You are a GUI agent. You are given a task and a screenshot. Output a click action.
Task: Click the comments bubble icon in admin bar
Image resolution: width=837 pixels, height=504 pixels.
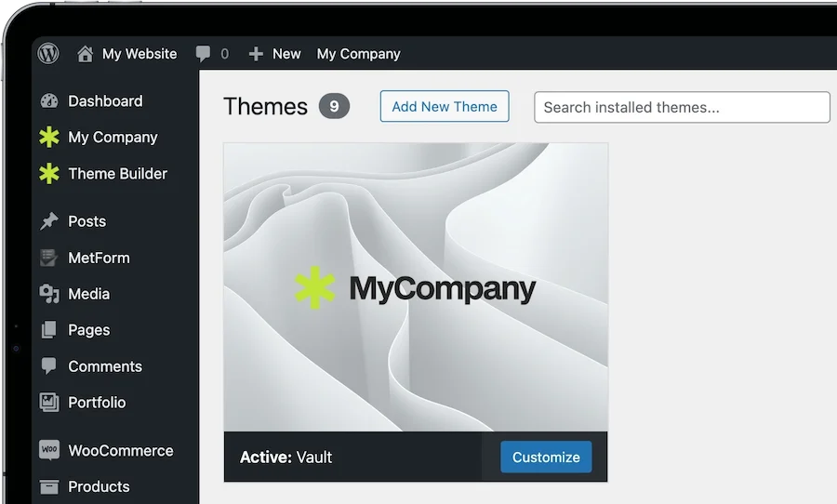[203, 54]
